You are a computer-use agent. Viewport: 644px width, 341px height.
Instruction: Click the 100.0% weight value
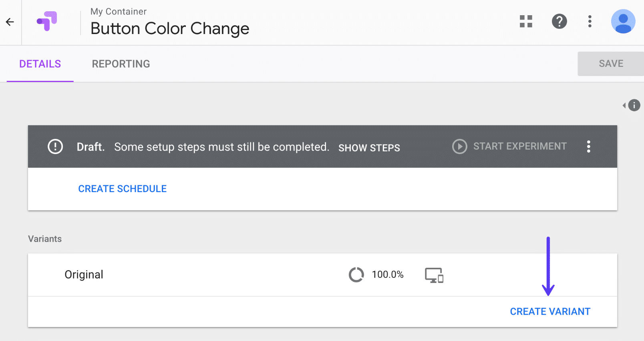[388, 275]
